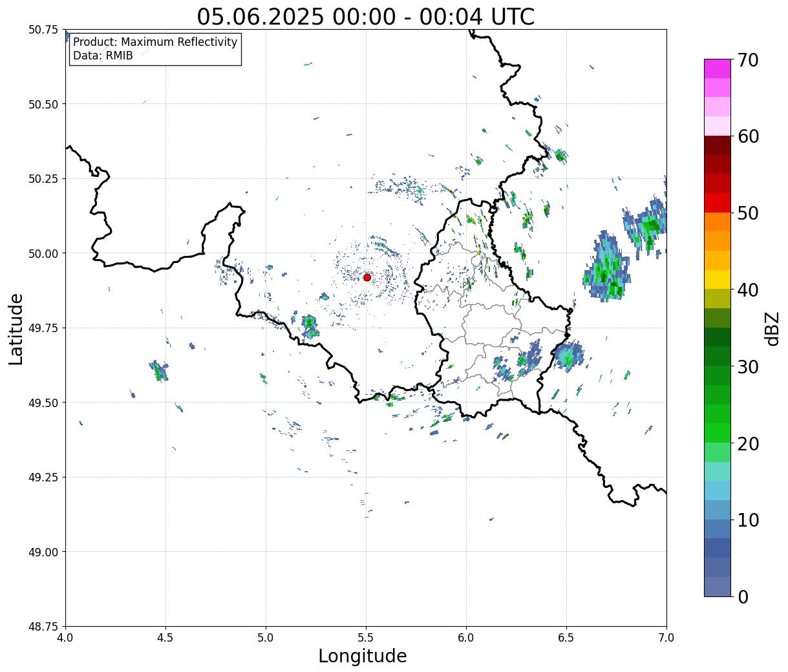The image size is (788, 672).
Task: Click the rain cell near 6.9°E, 50.1°N
Action: (646, 226)
